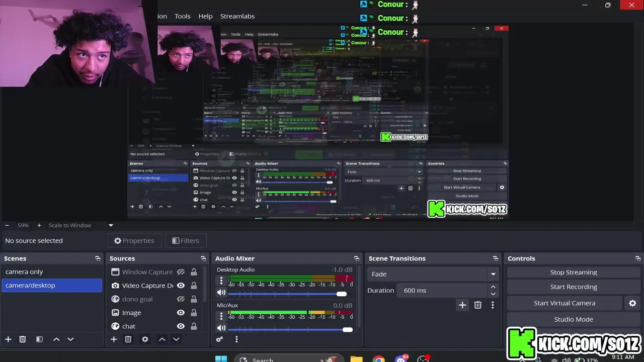Open Chrome from the taskbar
The width and height of the screenshot is (644, 362).
coord(378,359)
